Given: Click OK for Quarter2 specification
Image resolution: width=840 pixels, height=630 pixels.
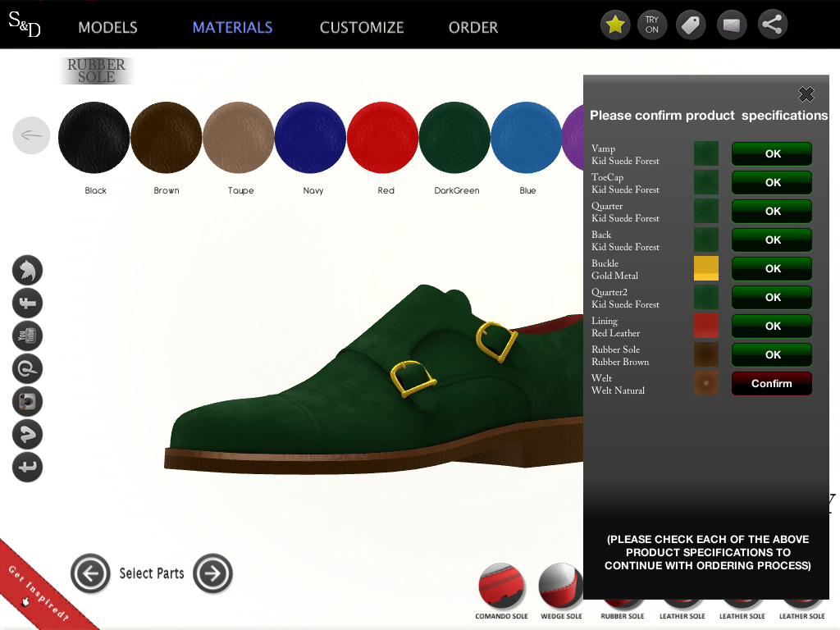Looking at the screenshot, I should tap(772, 297).
